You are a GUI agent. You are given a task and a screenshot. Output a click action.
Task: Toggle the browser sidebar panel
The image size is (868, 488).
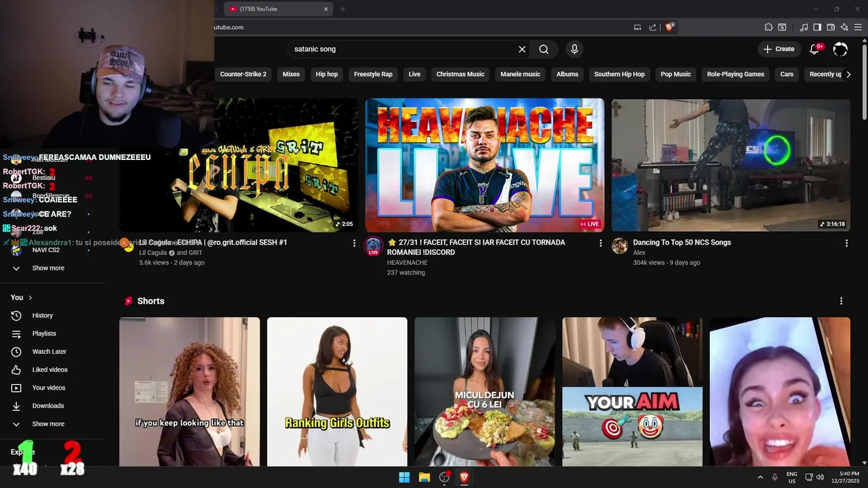pyautogui.click(x=817, y=27)
